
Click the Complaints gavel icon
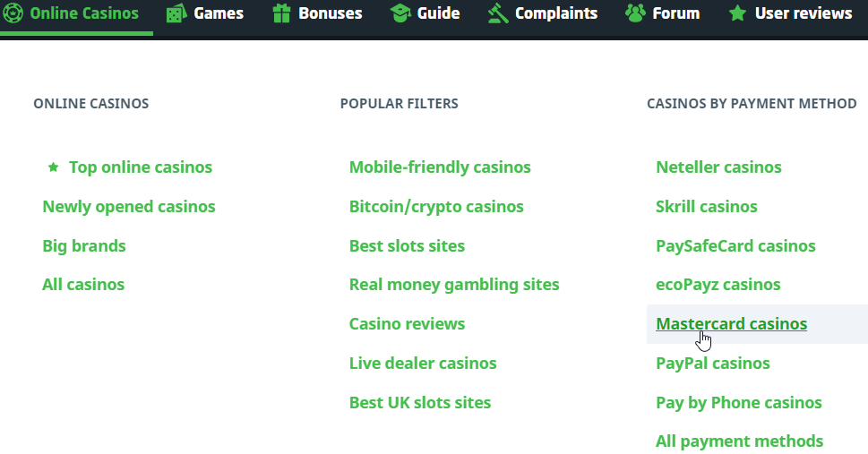click(x=498, y=13)
